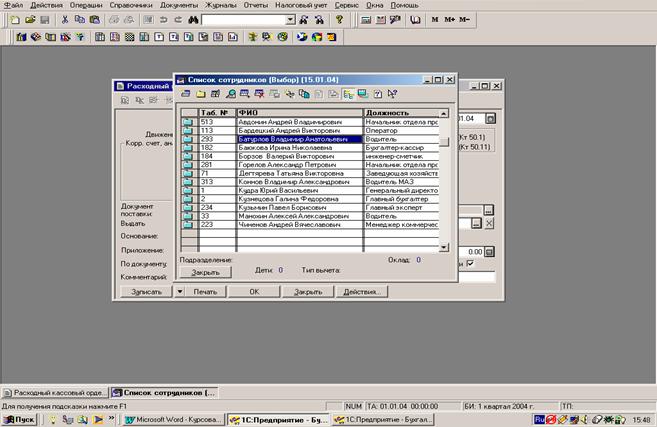
Task: Open the Налоговый учет menu
Action: (x=301, y=5)
